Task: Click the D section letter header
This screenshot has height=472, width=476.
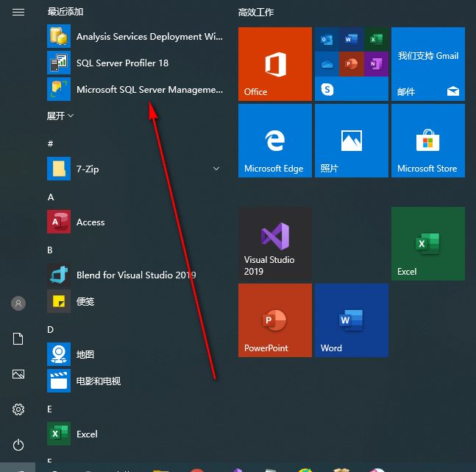Action: pos(50,330)
